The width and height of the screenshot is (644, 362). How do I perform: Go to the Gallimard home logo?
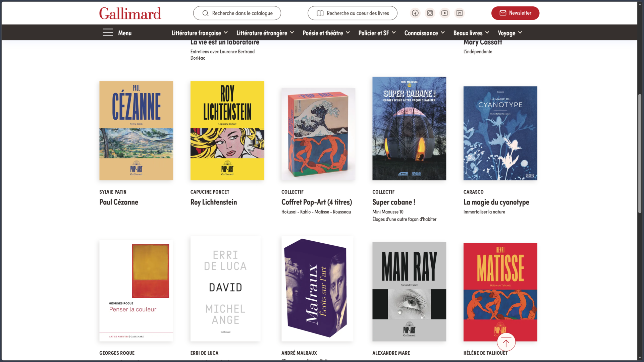click(130, 13)
